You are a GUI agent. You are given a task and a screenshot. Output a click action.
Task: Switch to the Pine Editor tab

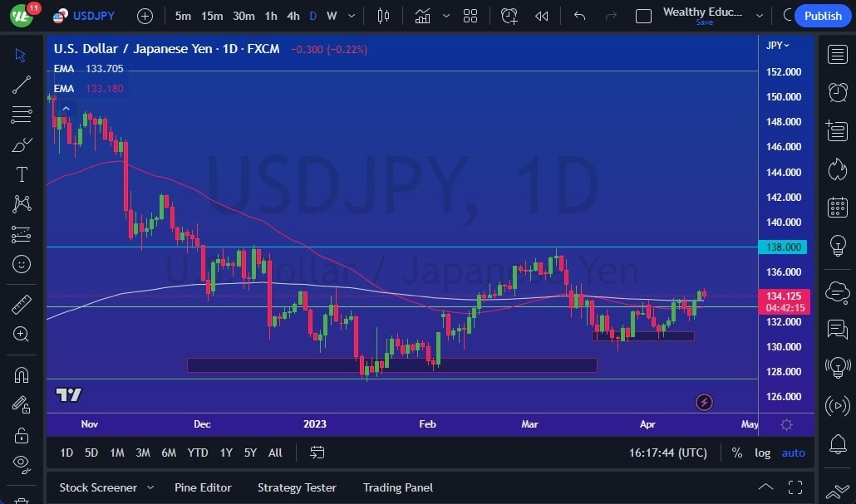point(203,487)
